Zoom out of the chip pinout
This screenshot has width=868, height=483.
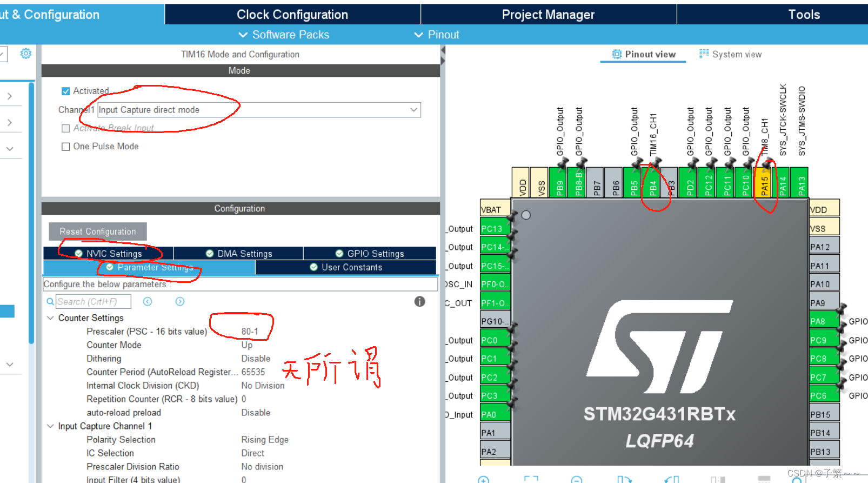577,479
